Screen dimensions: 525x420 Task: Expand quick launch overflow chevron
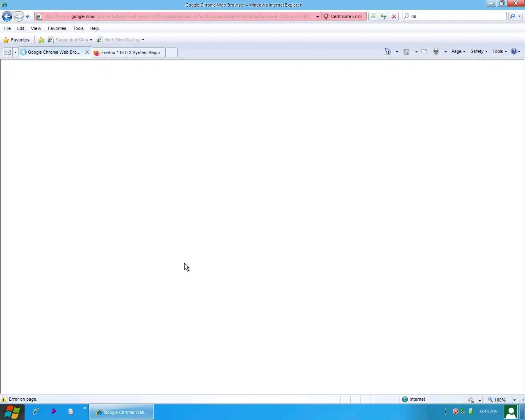[85, 408]
